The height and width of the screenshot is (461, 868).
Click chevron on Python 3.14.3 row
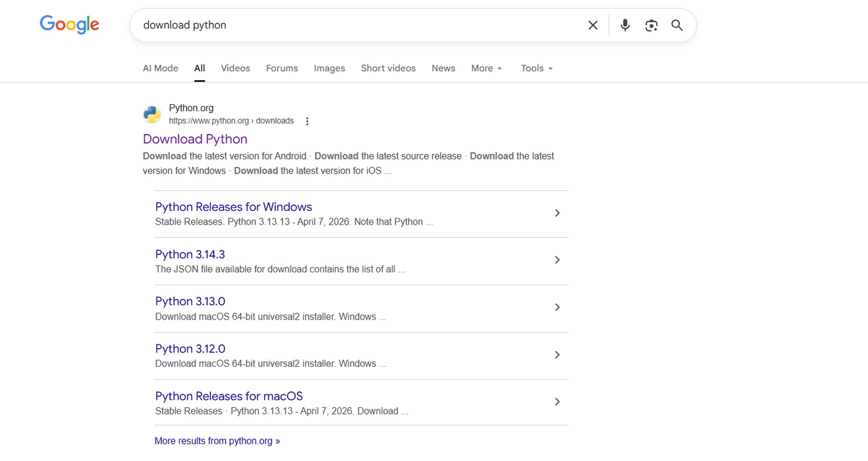(557, 260)
